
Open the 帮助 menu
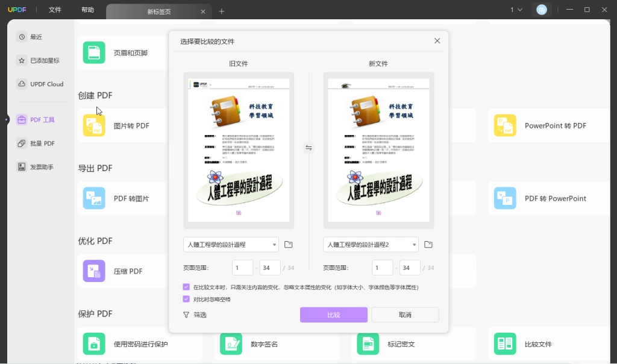pos(88,10)
